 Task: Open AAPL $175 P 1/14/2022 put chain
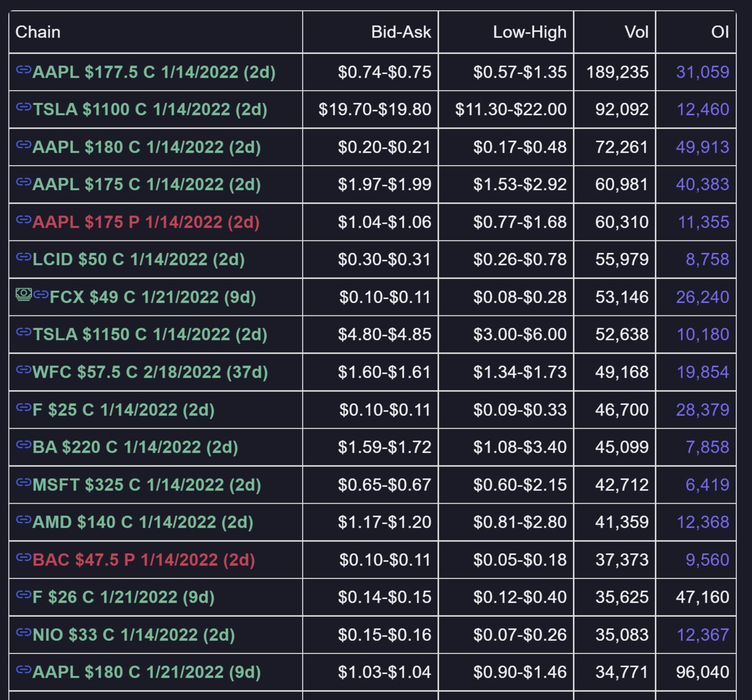click(146, 222)
